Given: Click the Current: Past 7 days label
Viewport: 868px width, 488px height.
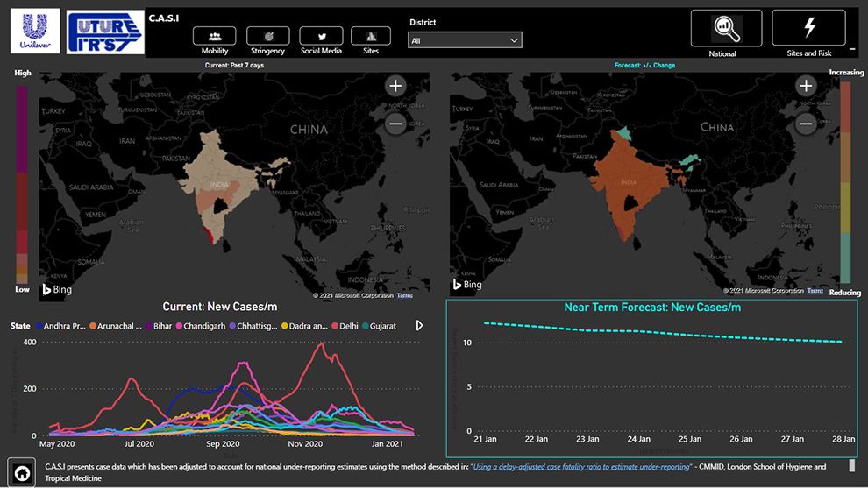Looking at the screenshot, I should pyautogui.click(x=234, y=66).
